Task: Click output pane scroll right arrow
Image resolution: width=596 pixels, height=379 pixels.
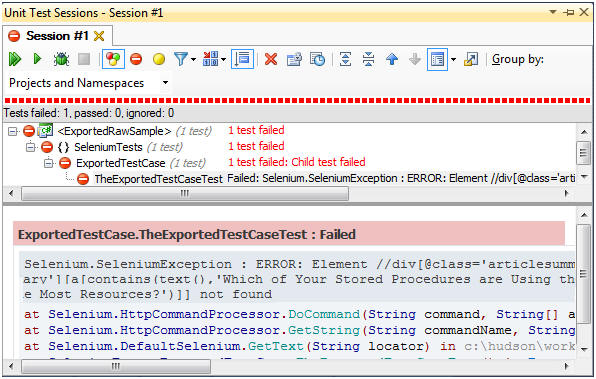Action: [566, 366]
